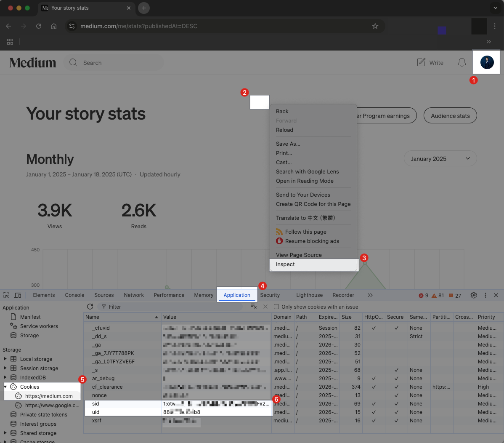
Task: Click the inspect element picker icon
Action: click(x=6, y=295)
